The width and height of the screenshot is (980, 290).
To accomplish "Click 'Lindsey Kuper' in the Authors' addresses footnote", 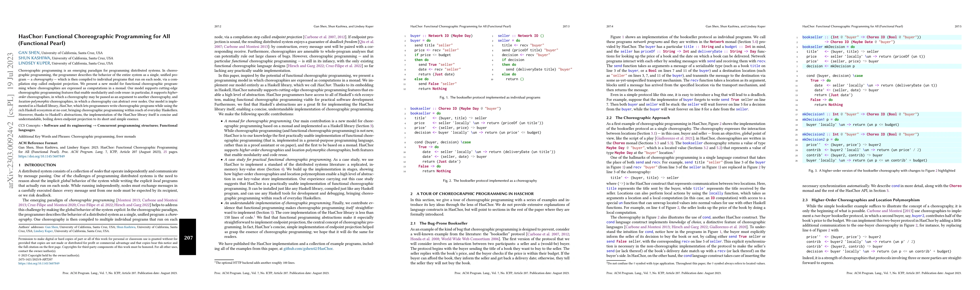I will tap(43, 231).
